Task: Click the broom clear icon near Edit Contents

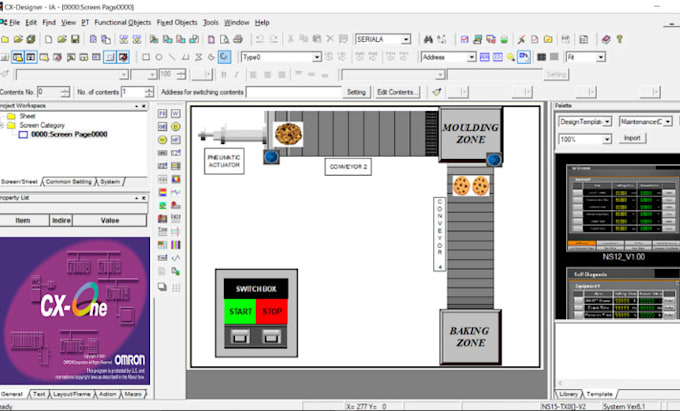Action: click(437, 92)
